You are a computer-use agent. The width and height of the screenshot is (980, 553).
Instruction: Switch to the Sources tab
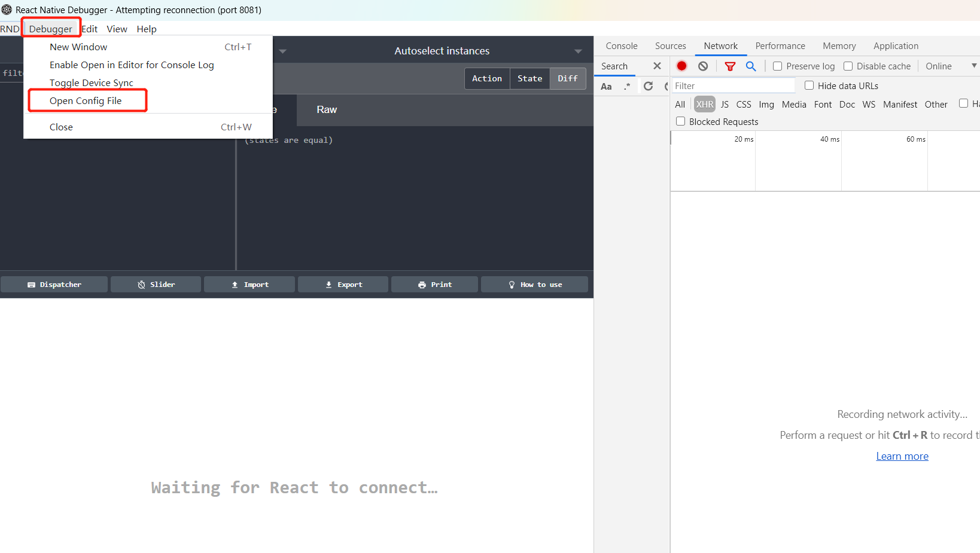670,45
